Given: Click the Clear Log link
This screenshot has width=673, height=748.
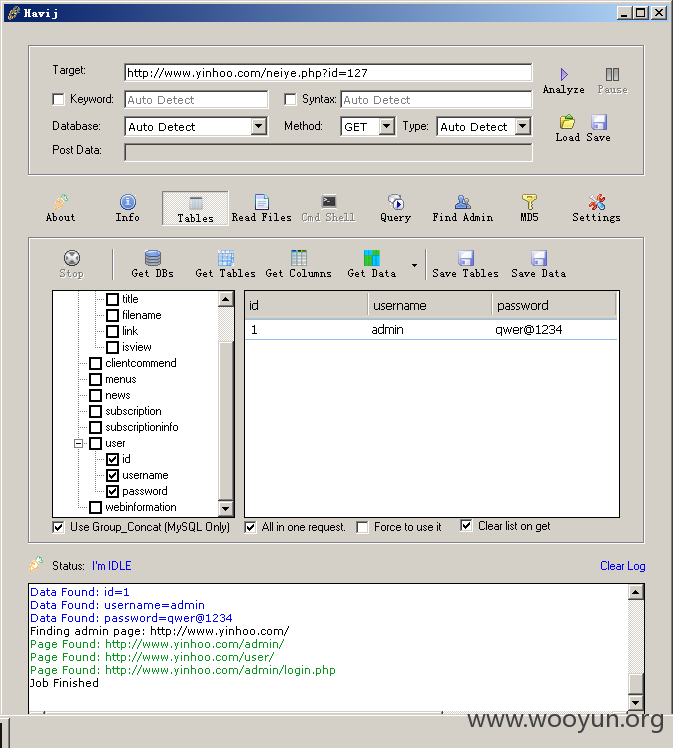Looking at the screenshot, I should coord(622,566).
